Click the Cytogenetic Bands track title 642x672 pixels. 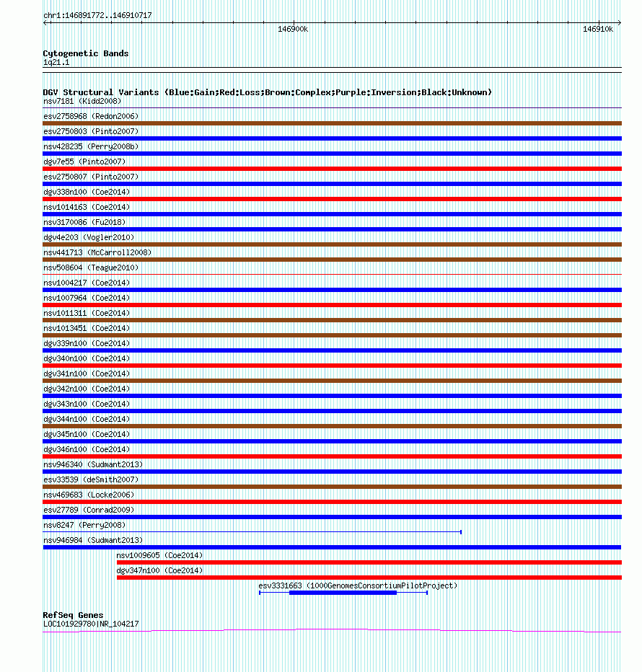[x=86, y=53]
